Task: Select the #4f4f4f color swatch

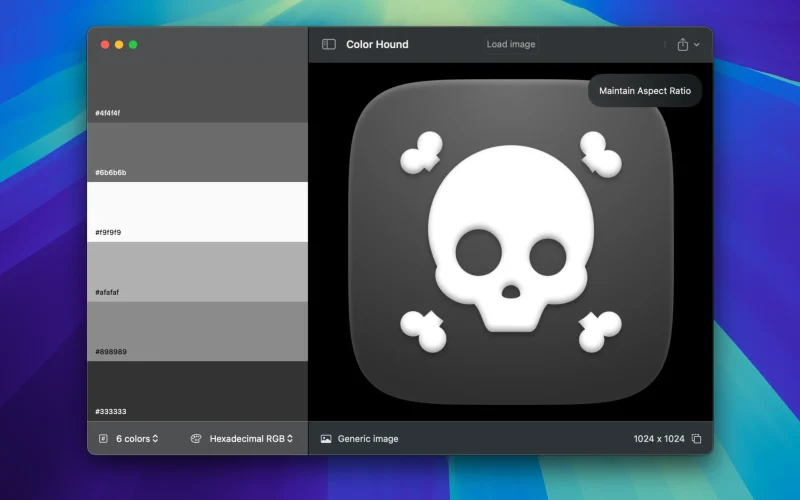Action: pos(197,92)
